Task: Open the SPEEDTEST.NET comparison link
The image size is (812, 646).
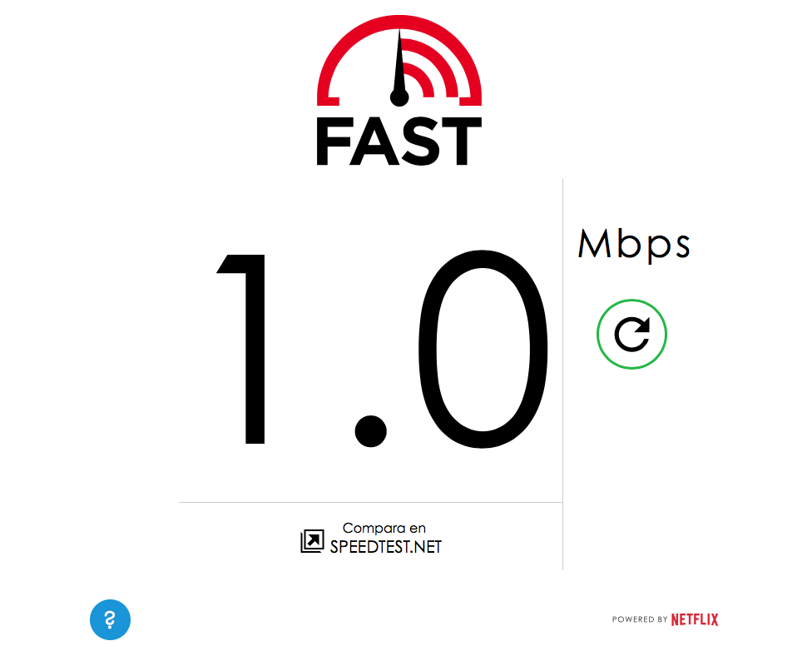Action: (386, 547)
